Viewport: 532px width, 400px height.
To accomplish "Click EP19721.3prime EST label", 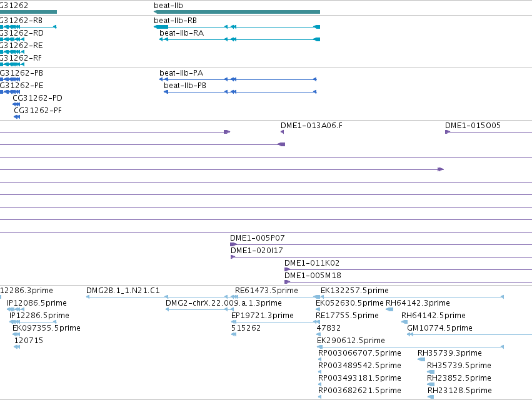I will (x=263, y=316).
